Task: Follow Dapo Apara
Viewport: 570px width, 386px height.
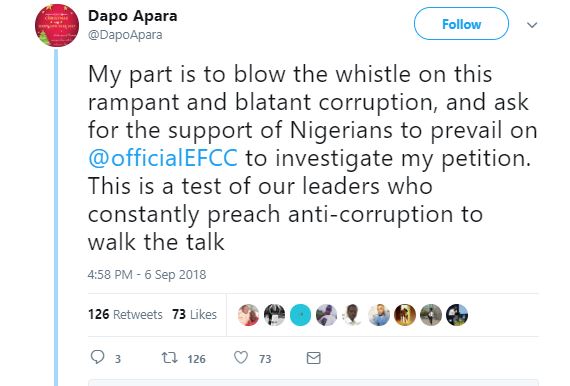Action: 461,24
